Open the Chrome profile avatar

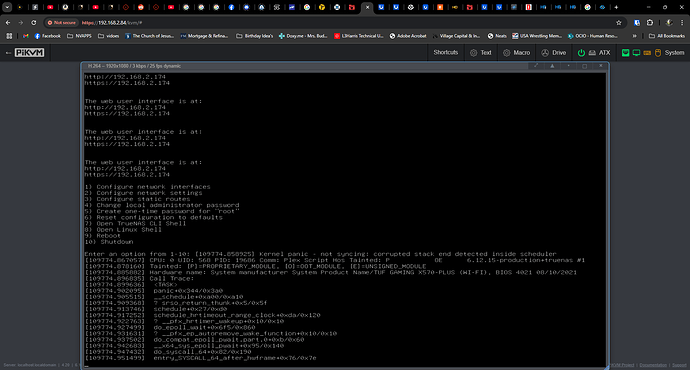669,22
